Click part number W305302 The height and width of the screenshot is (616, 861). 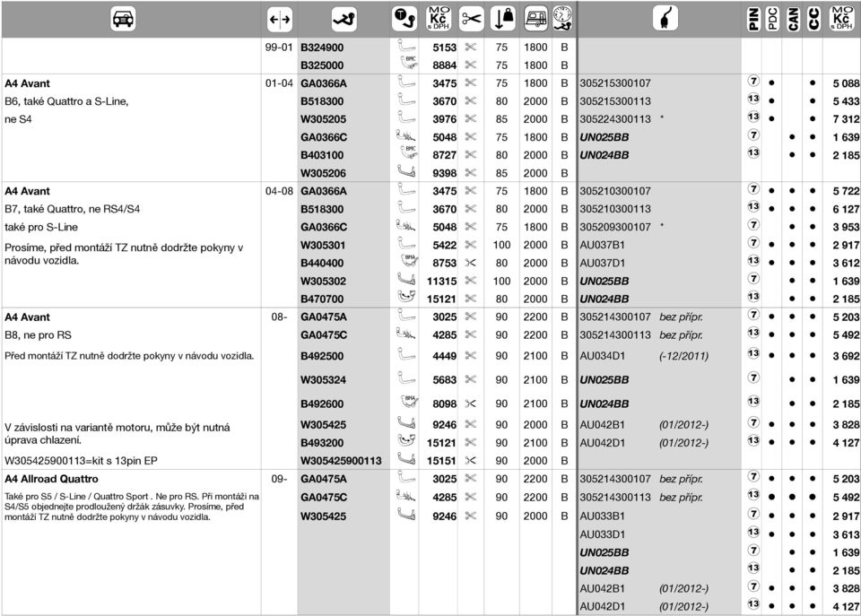[323, 281]
